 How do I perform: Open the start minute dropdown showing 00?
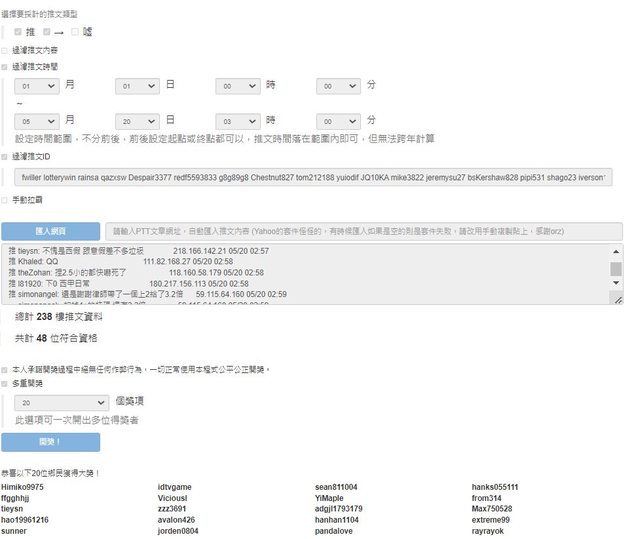tap(338, 87)
